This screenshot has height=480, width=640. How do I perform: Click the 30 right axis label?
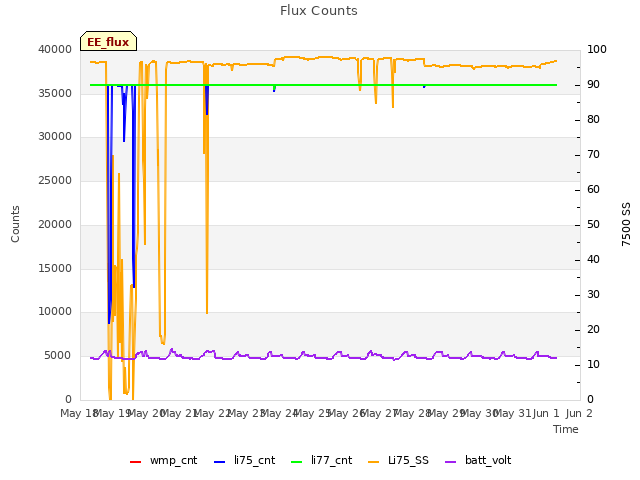(x=593, y=295)
